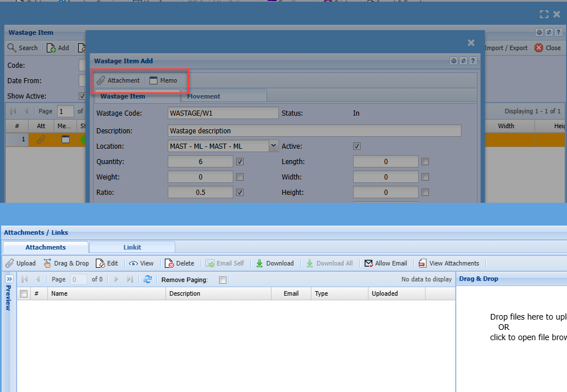Refresh the attachments grid
The height and width of the screenshot is (392, 567).
coord(148,279)
